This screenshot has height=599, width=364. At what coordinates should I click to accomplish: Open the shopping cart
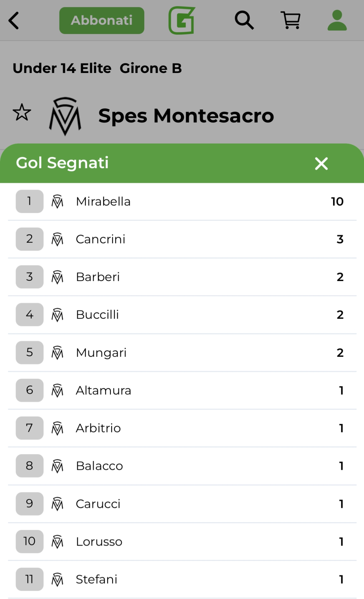coord(290,20)
